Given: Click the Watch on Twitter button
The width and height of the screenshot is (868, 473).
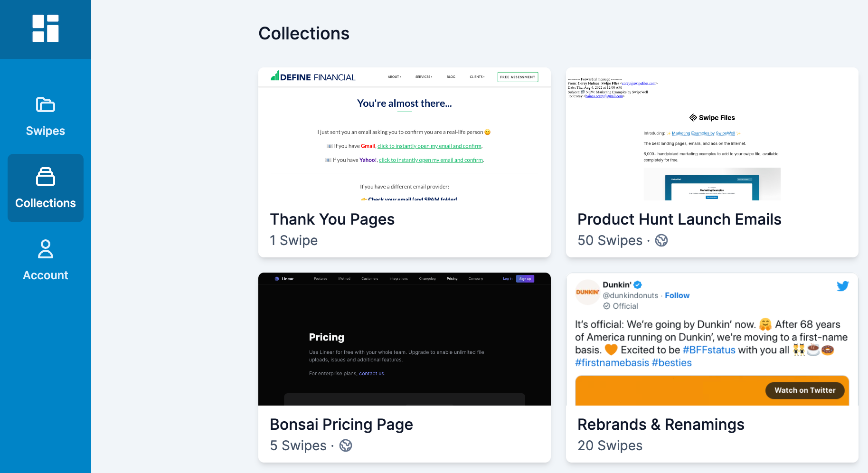Looking at the screenshot, I should (805, 390).
